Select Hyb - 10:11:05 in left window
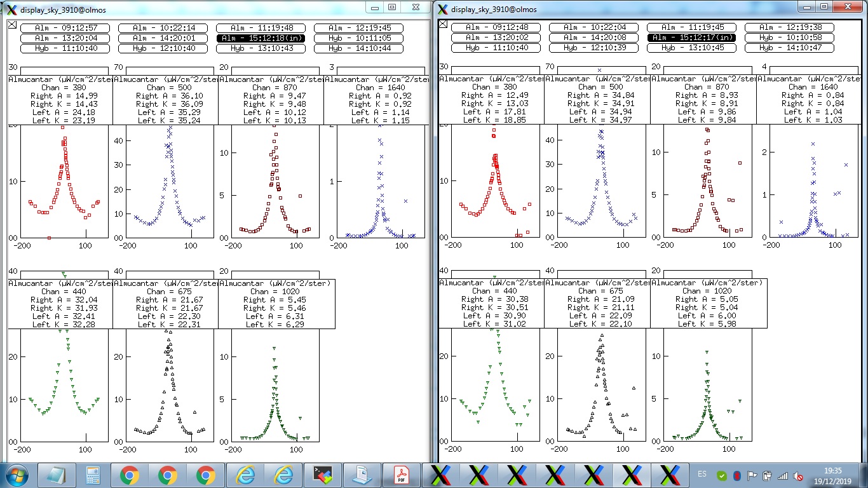Screen dimensions: 868x488 (x=360, y=38)
